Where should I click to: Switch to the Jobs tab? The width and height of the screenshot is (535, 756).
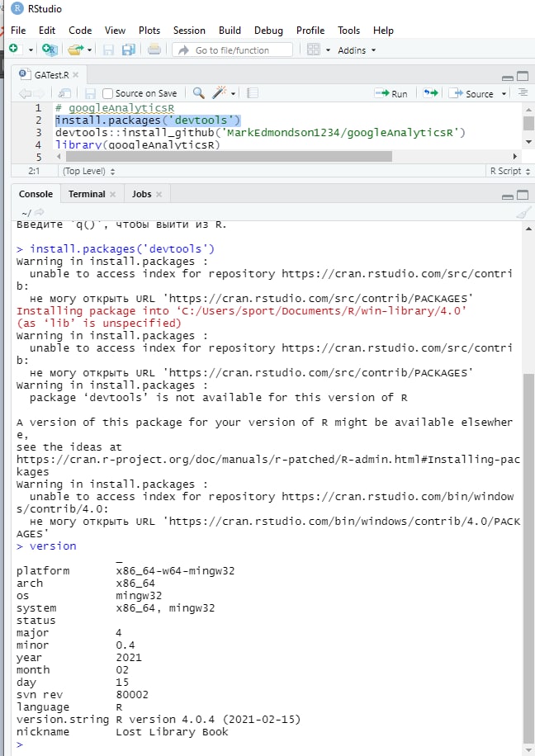click(142, 194)
